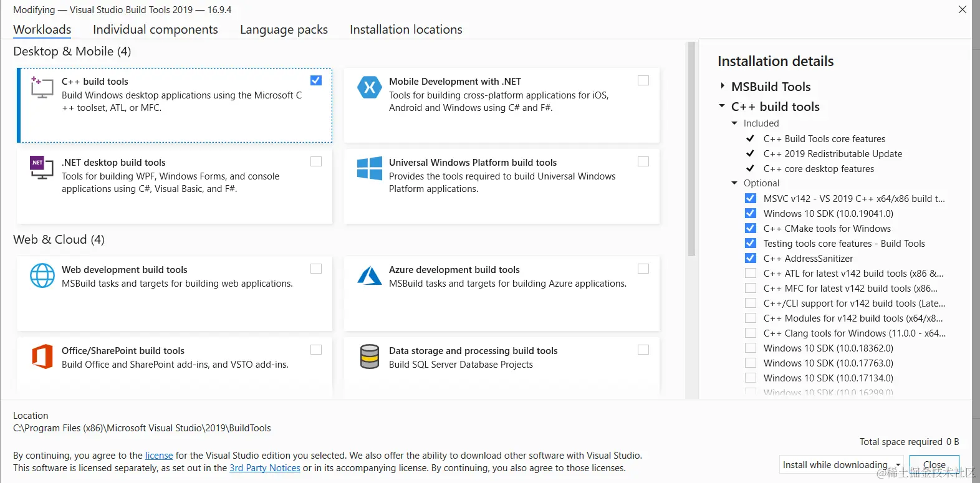The height and width of the screenshot is (483, 980).
Task: Click the Azure development build tools icon
Action: coord(369,275)
